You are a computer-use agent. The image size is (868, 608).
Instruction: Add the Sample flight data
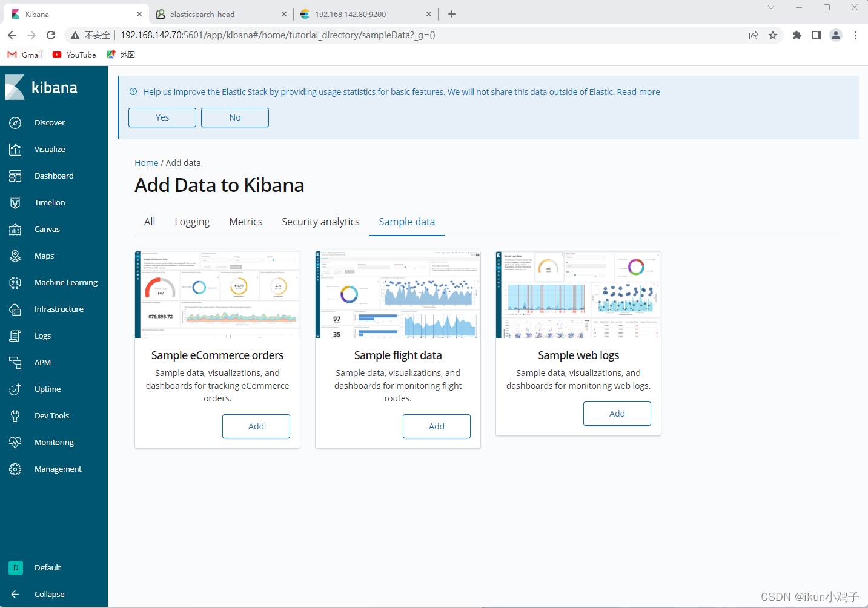(x=437, y=426)
